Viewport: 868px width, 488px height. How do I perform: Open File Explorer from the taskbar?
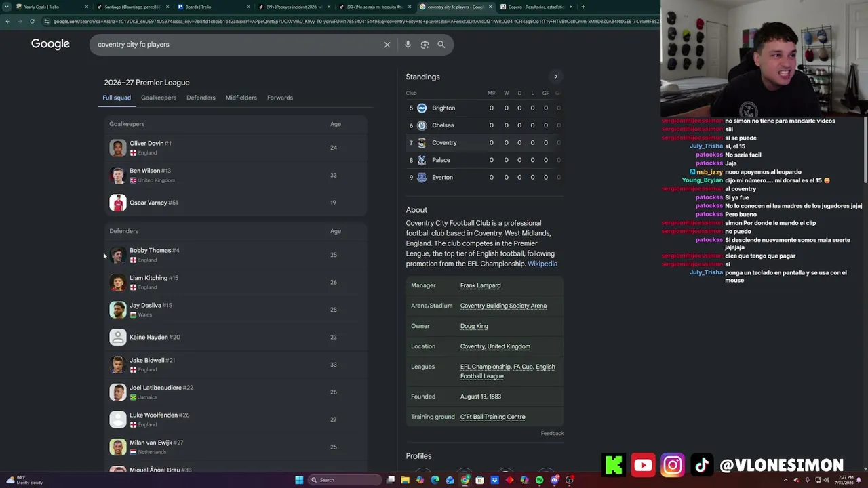[x=406, y=480]
